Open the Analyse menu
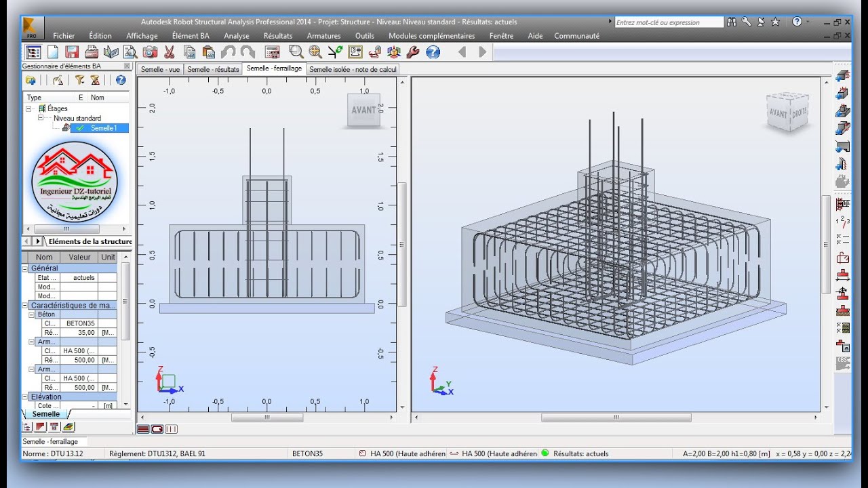 click(x=237, y=36)
